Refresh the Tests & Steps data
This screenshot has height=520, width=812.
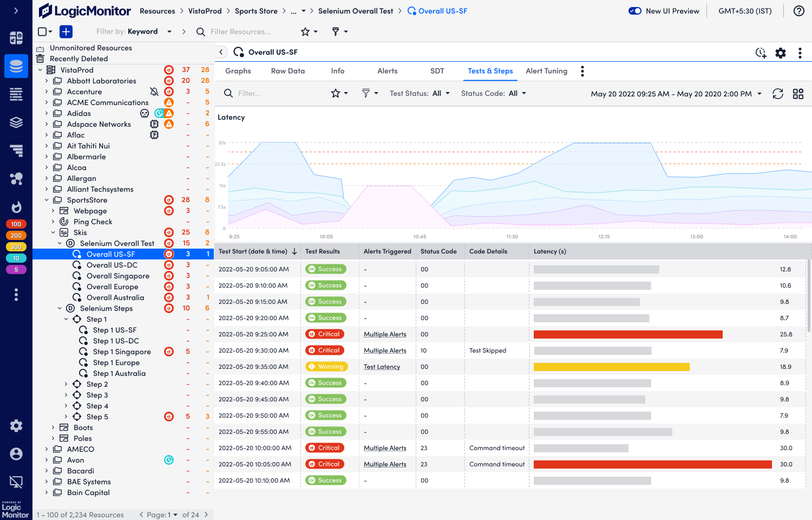[777, 94]
